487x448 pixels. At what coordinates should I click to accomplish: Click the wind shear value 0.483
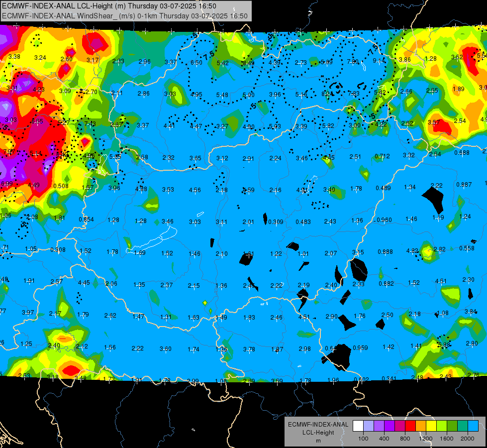tap(303, 222)
